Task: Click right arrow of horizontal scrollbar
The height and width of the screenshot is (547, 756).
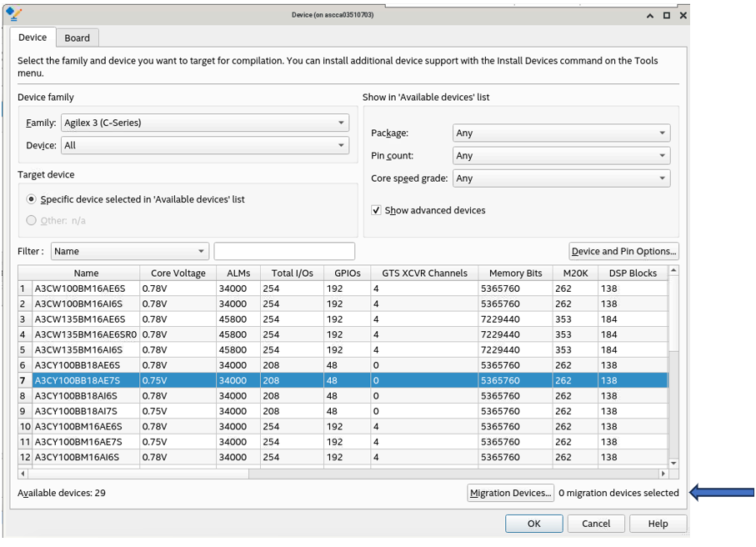Action: point(663,474)
